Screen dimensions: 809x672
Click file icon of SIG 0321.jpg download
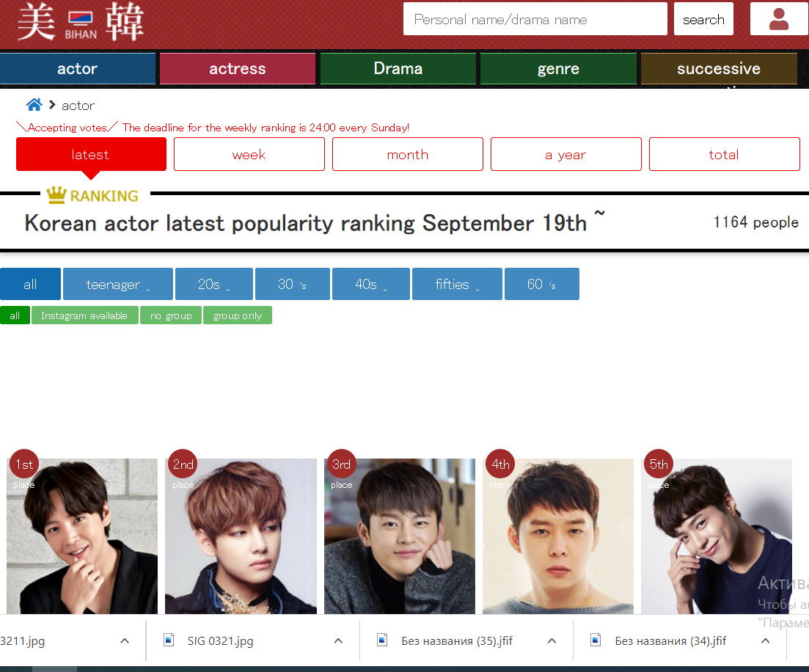pyautogui.click(x=169, y=640)
